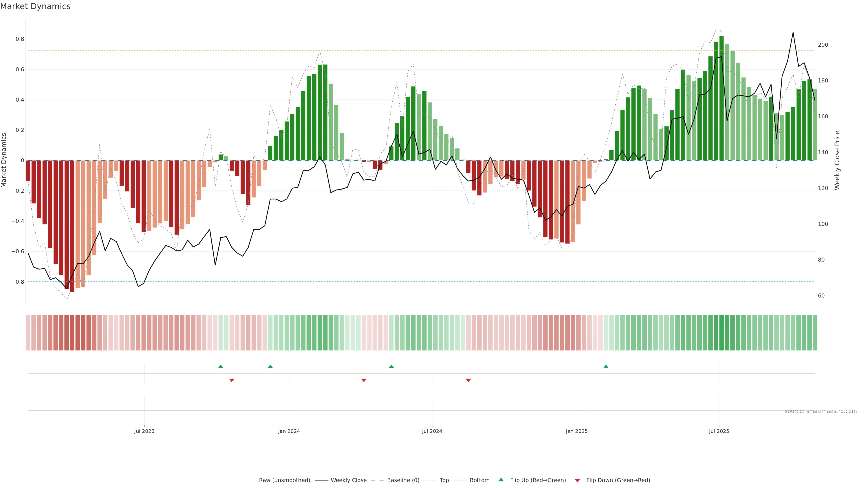Viewport: 868px width, 488px height.
Task: Click the earliest green flip-up marker in 2023
Action: coord(221,366)
